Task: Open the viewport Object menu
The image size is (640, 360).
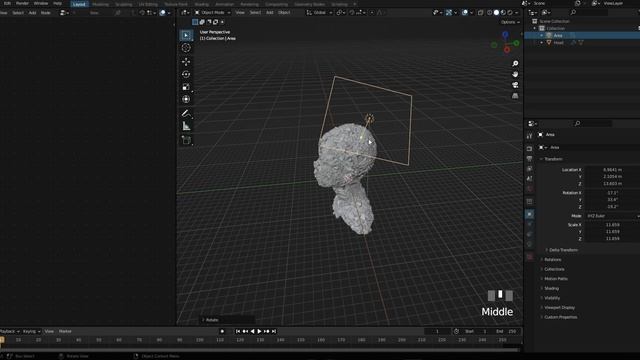Action: point(284,13)
